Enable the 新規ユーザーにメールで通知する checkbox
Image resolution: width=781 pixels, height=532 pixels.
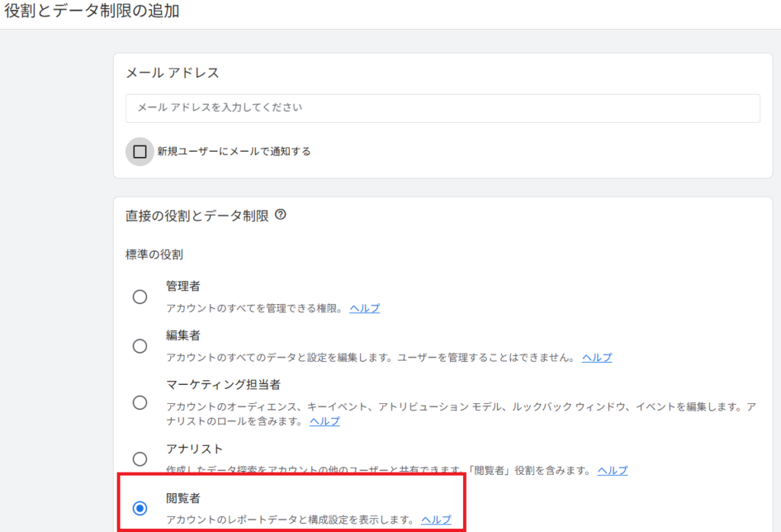pos(140,152)
